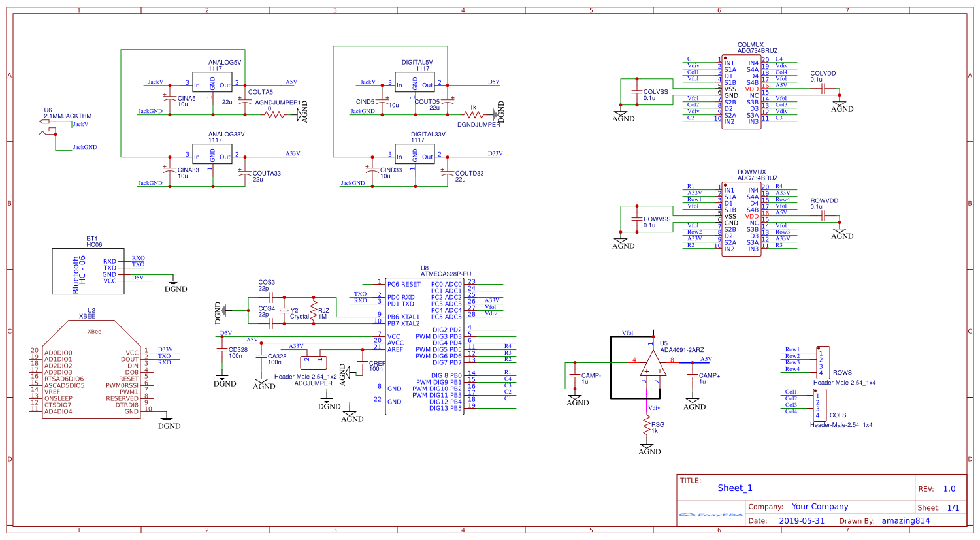980x540 pixels.
Task: Click the ANALOG5V 1117 regulator block
Action: pyautogui.click(x=212, y=82)
